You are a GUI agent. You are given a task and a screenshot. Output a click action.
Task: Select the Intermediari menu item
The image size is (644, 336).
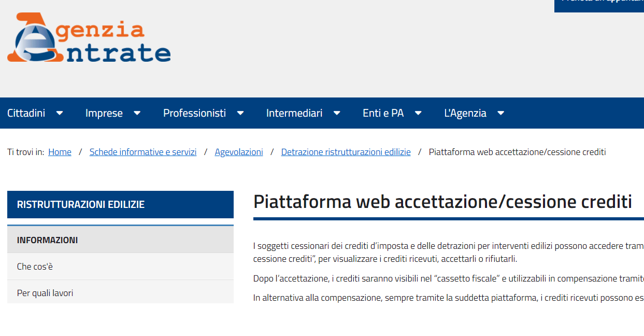[x=294, y=113]
